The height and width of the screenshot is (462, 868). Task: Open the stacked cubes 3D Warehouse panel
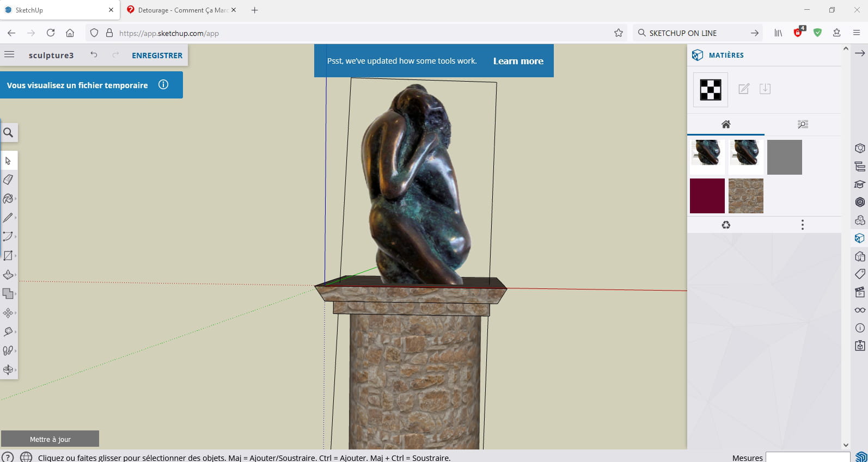pos(860,220)
